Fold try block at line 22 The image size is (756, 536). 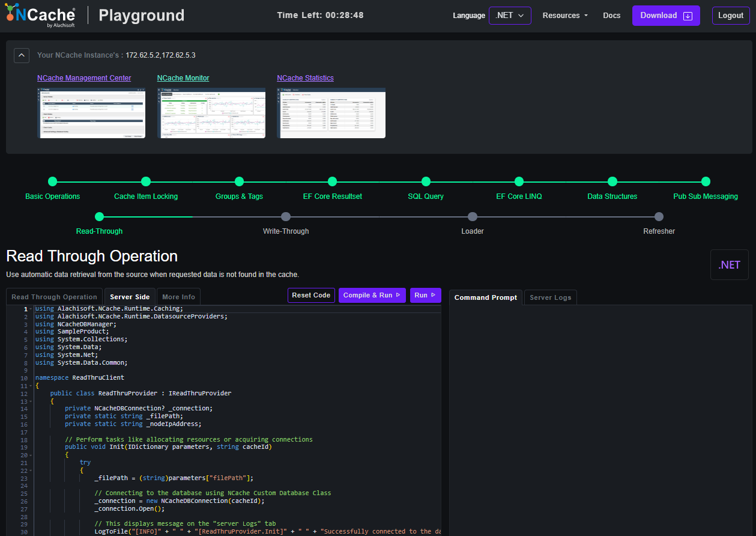31,471
